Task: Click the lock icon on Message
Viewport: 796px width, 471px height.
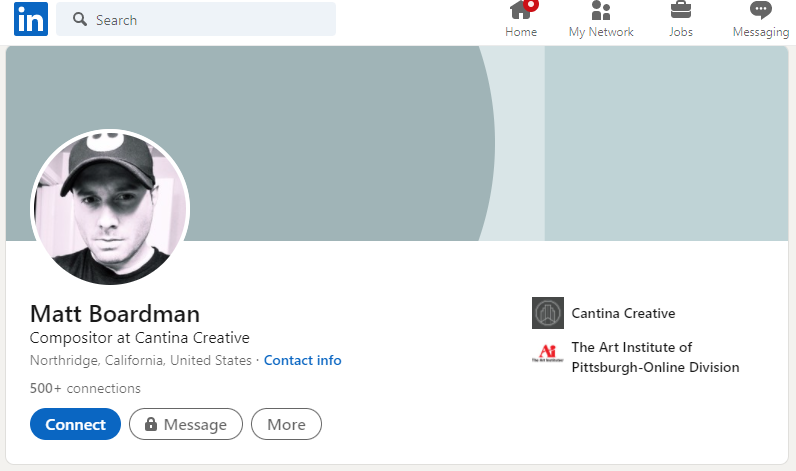Action: point(151,424)
